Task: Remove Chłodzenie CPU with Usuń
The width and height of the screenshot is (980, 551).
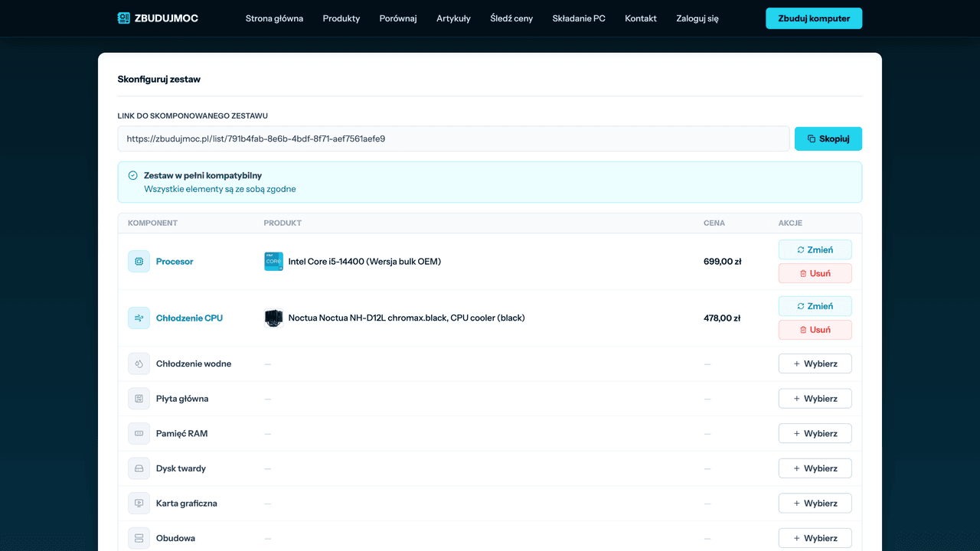Action: (x=815, y=330)
